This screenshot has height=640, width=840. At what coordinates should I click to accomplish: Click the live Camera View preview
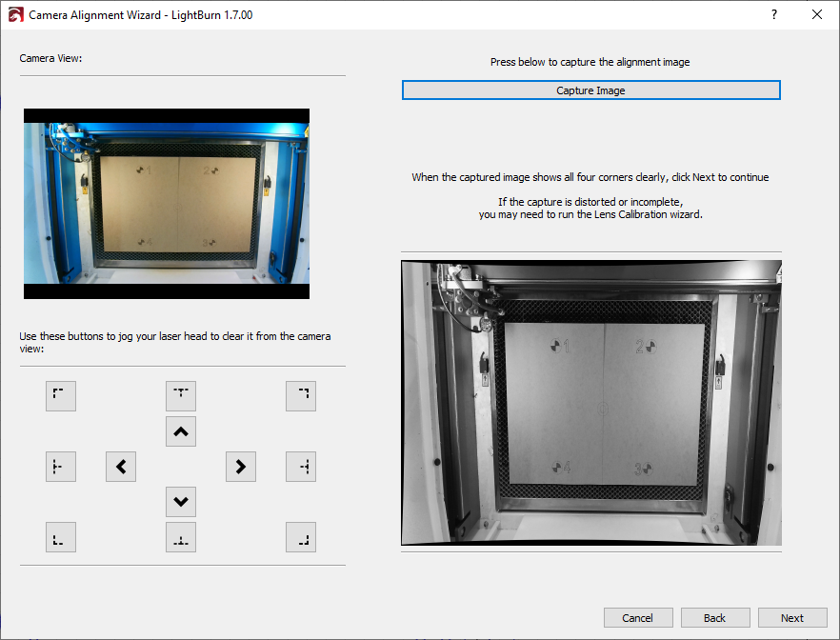point(167,204)
